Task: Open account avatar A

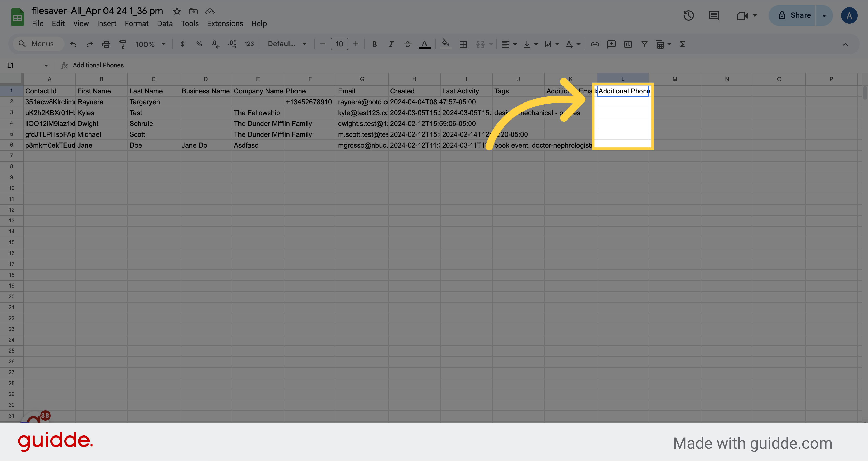Action: (849, 15)
